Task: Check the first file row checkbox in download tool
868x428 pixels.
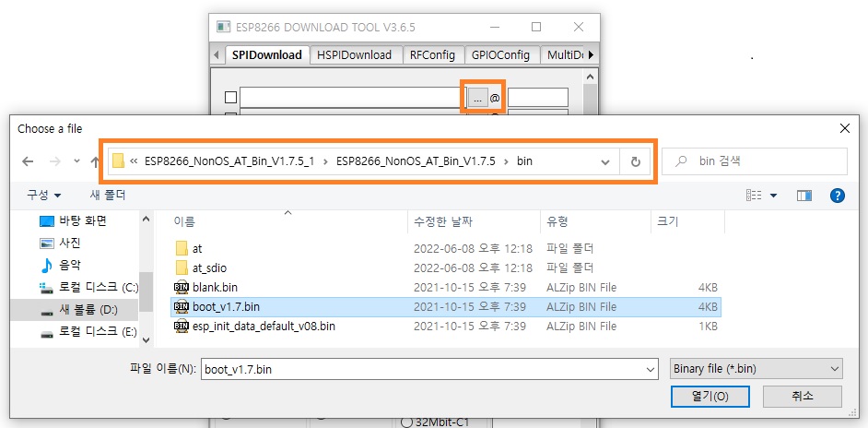Action: pos(231,98)
